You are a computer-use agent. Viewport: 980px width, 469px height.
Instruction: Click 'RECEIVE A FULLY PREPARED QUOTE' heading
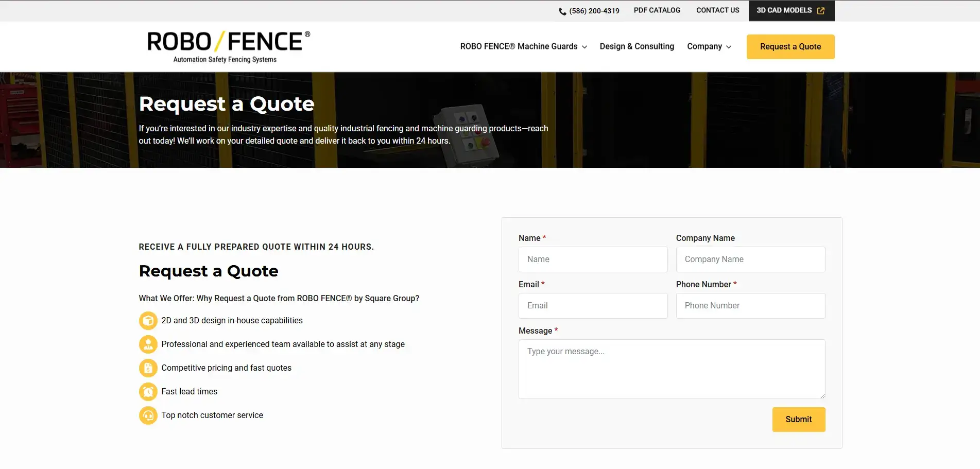(256, 247)
